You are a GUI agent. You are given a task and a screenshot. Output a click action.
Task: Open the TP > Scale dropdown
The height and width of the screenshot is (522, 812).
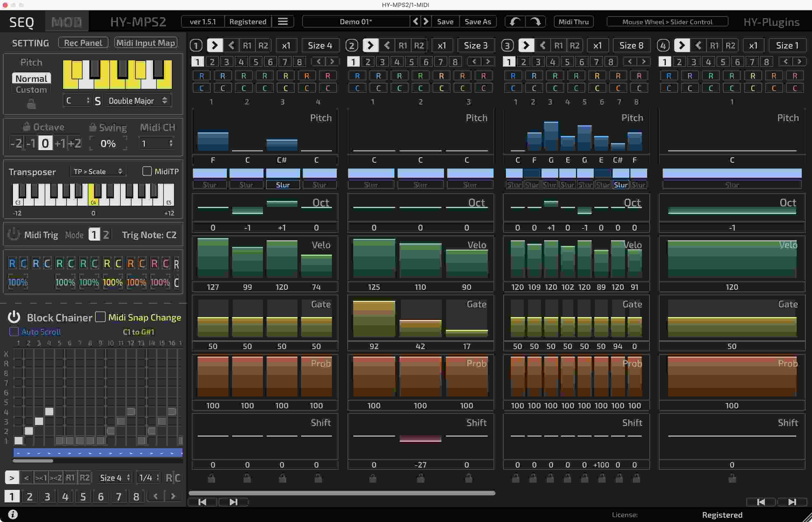pos(98,172)
